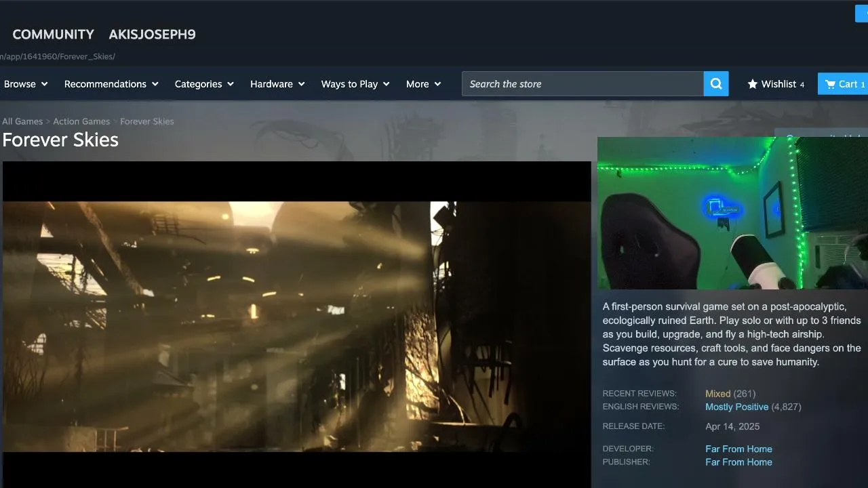Open the AKISJOSEPH9 profile menu
The width and height of the screenshot is (868, 488).
click(152, 35)
